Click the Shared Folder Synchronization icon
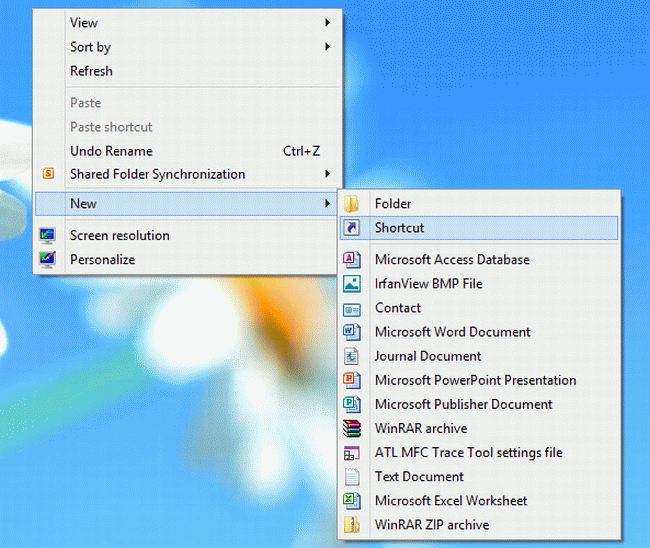Screen dimensions: 650x548 click(x=49, y=173)
